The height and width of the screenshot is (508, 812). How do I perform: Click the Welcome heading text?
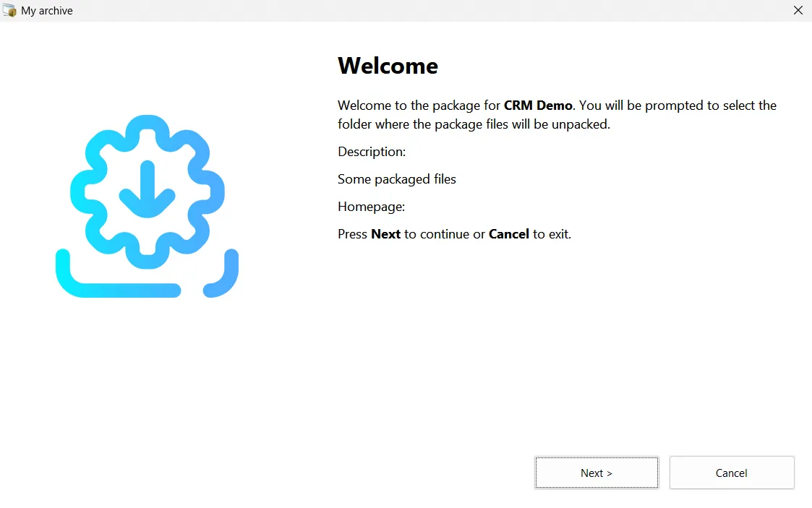388,66
